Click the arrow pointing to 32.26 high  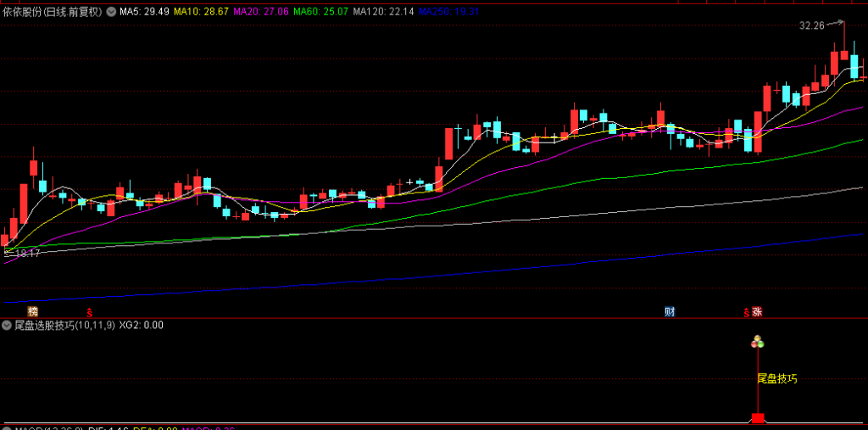[836, 23]
